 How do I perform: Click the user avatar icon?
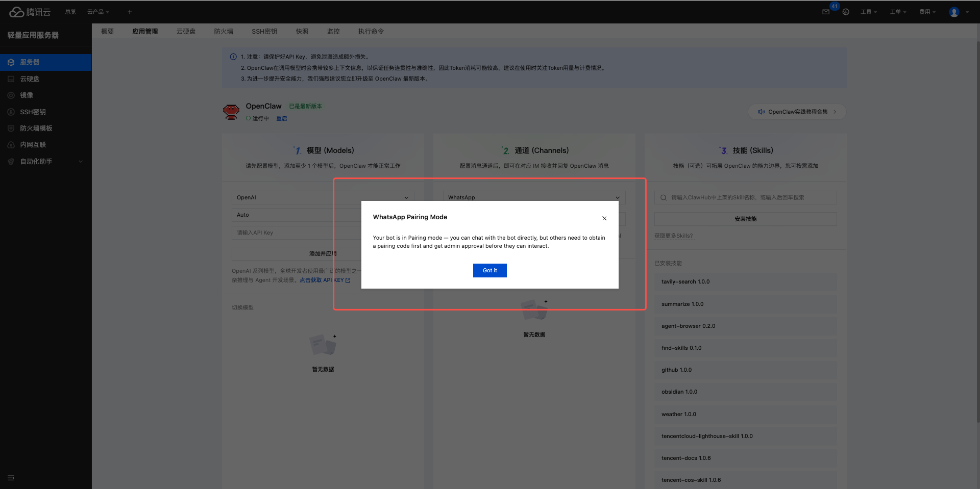pos(954,12)
